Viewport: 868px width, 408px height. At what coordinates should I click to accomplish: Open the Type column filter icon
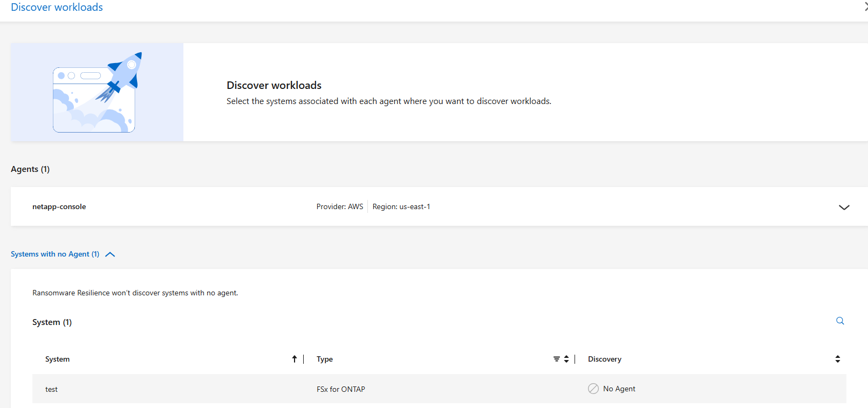click(557, 359)
